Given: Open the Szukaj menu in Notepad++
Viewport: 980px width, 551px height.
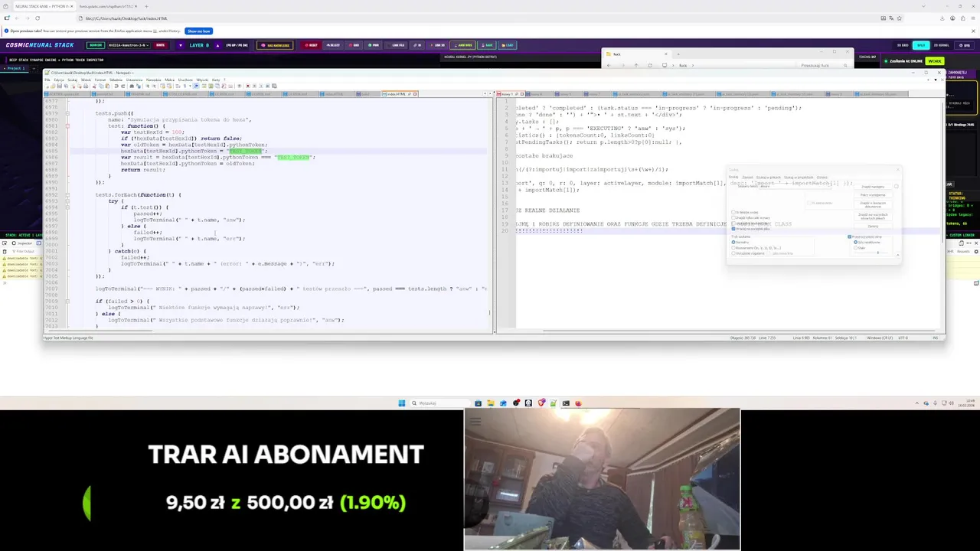Looking at the screenshot, I should click(72, 80).
